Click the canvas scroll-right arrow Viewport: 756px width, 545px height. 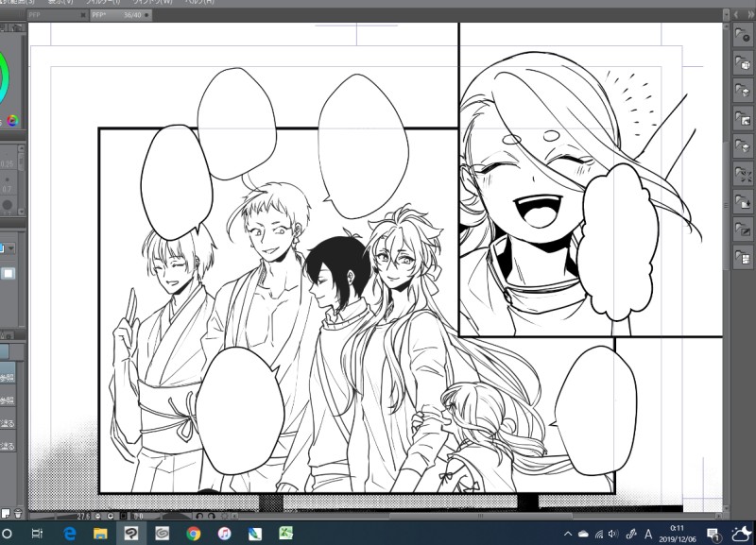[x=718, y=516]
